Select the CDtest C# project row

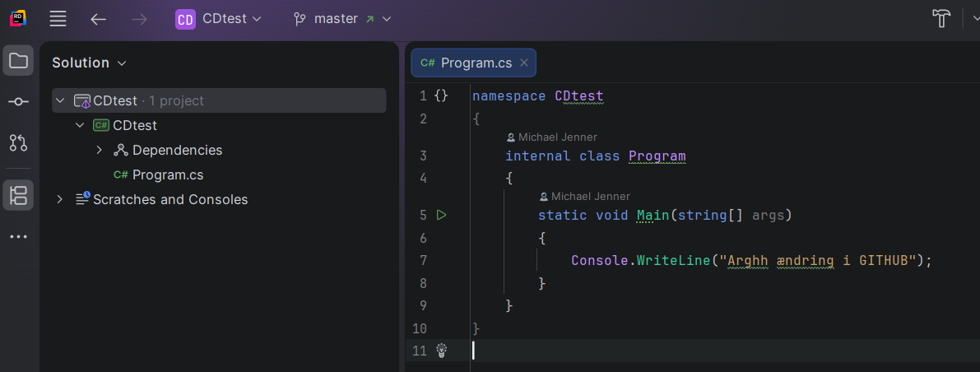[219, 126]
